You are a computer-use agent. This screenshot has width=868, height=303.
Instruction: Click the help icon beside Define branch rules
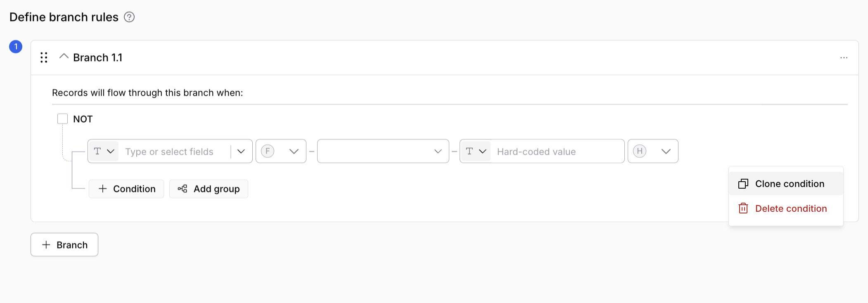coord(129,17)
